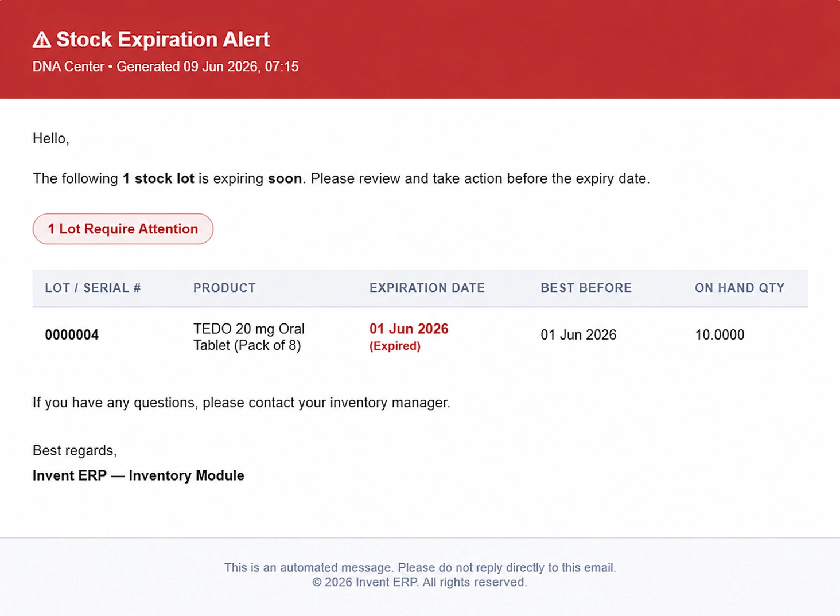Open lot number 0000004
This screenshot has height=616, width=840.
click(72, 335)
